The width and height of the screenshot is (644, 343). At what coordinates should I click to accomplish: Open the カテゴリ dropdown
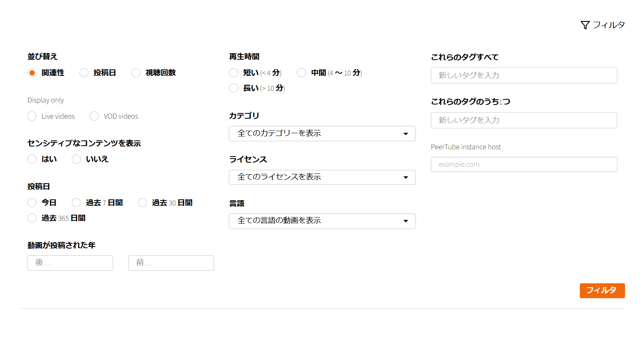click(x=322, y=134)
